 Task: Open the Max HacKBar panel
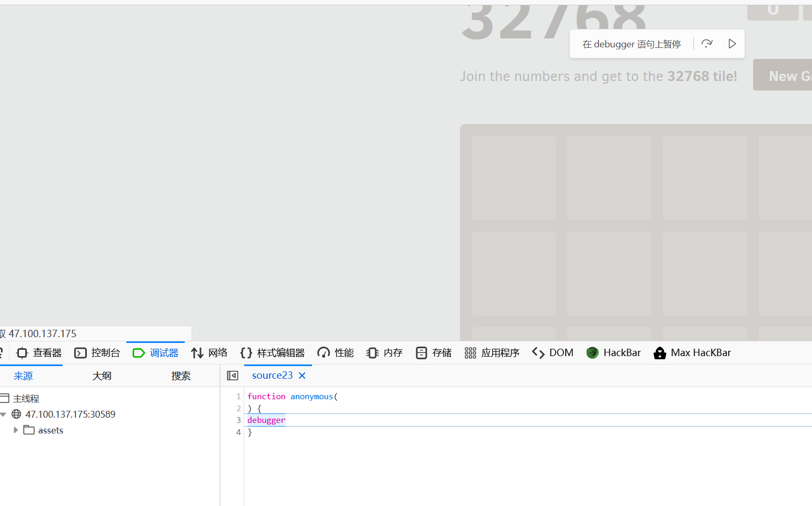point(692,353)
